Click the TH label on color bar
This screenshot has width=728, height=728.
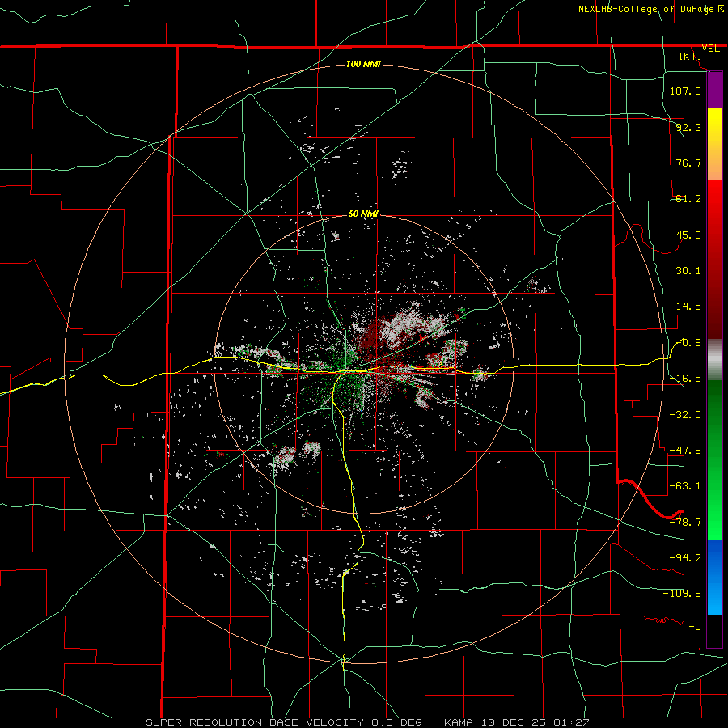(x=695, y=629)
